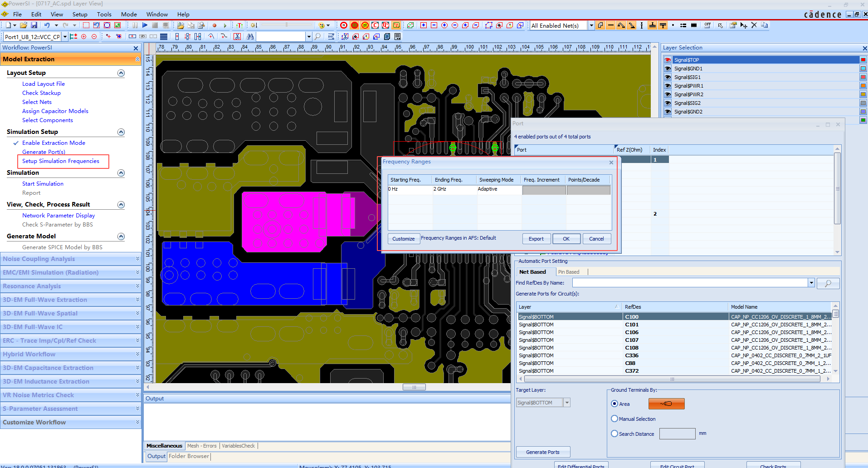Open the Find RefDes By Name dropdown
This screenshot has height=468, width=868.
[x=811, y=283]
